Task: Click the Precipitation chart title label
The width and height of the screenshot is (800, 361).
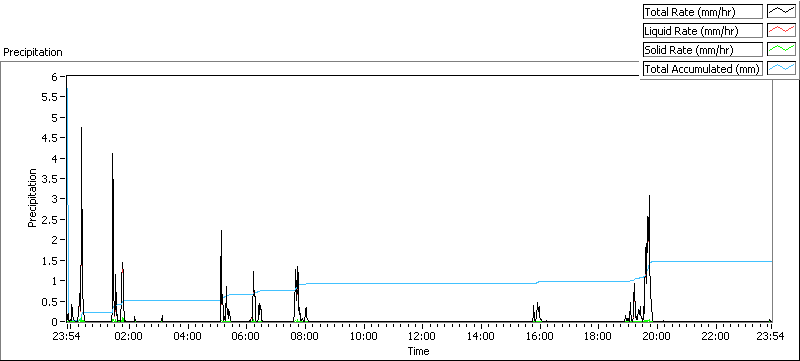Action: pos(33,52)
